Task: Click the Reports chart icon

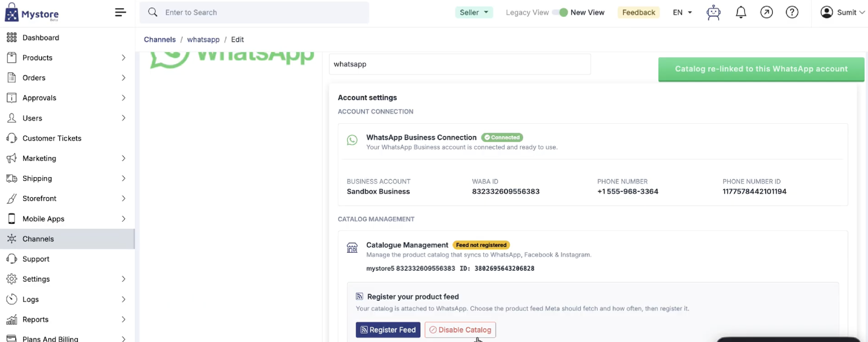Action: [x=12, y=319]
